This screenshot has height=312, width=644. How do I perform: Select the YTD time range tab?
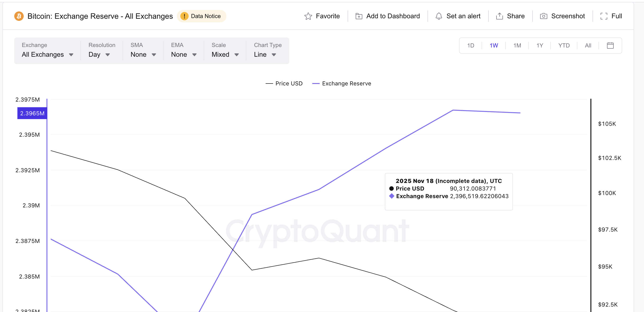pyautogui.click(x=564, y=46)
